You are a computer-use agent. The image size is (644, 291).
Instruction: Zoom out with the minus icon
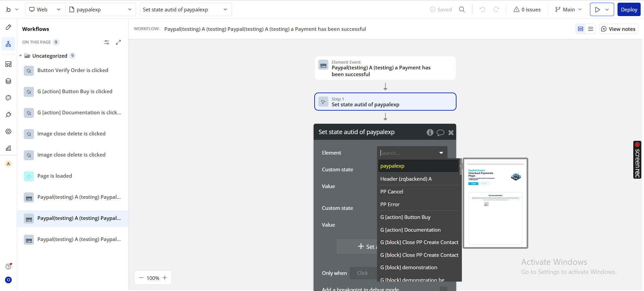[x=141, y=278]
